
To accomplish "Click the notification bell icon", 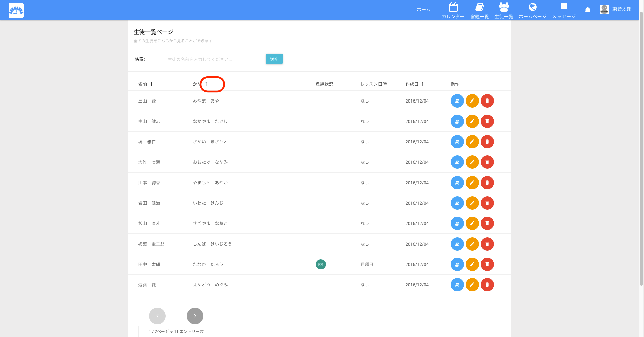I will tap(587, 10).
